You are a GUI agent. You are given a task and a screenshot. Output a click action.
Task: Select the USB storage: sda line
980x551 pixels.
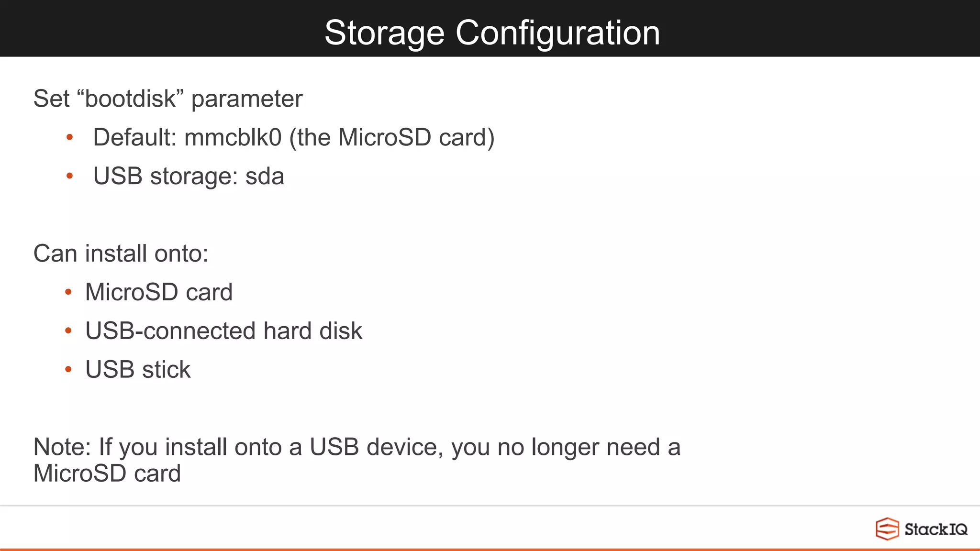click(189, 176)
